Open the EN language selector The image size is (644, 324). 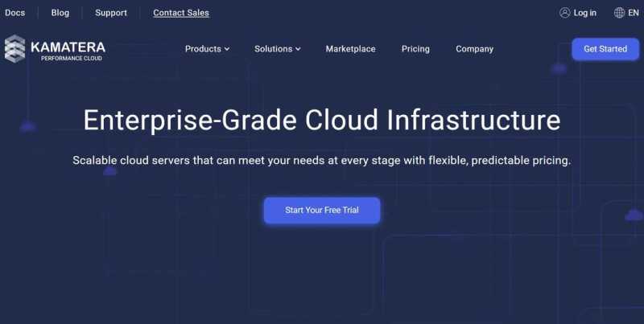[634, 13]
